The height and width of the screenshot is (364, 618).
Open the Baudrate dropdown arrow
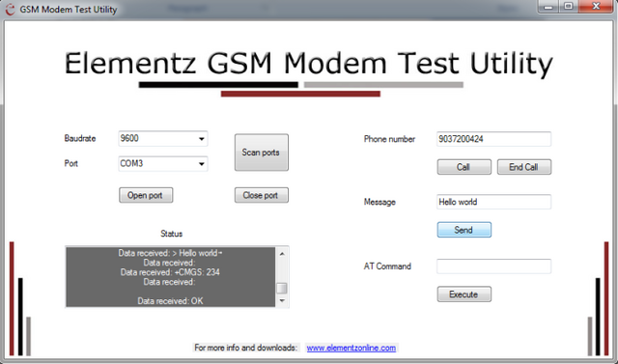(x=202, y=139)
